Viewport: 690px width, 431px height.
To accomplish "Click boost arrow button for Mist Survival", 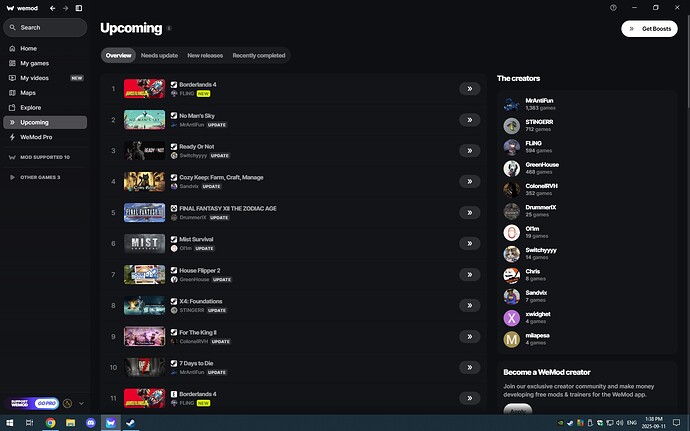I will [x=468, y=244].
